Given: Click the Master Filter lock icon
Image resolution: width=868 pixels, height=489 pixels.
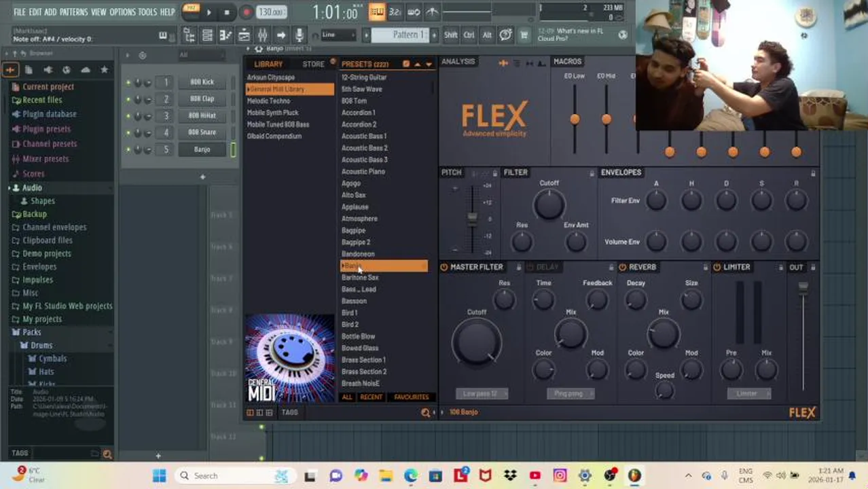Looking at the screenshot, I should tap(518, 268).
